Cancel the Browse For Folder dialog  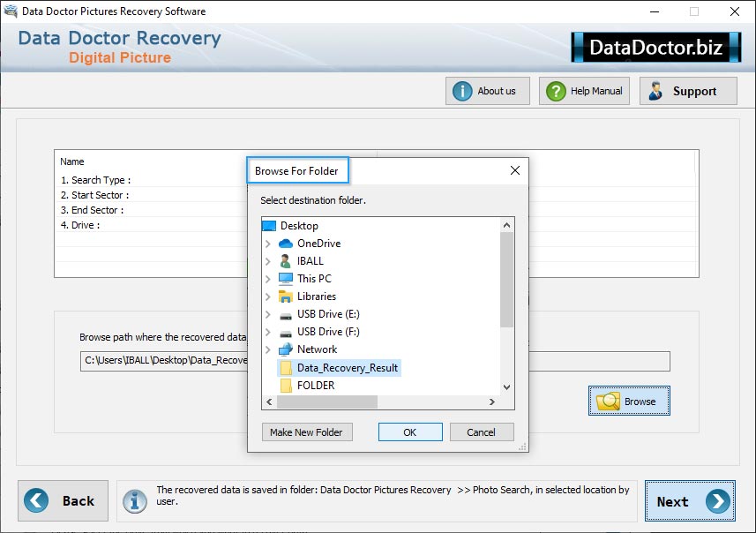point(482,432)
